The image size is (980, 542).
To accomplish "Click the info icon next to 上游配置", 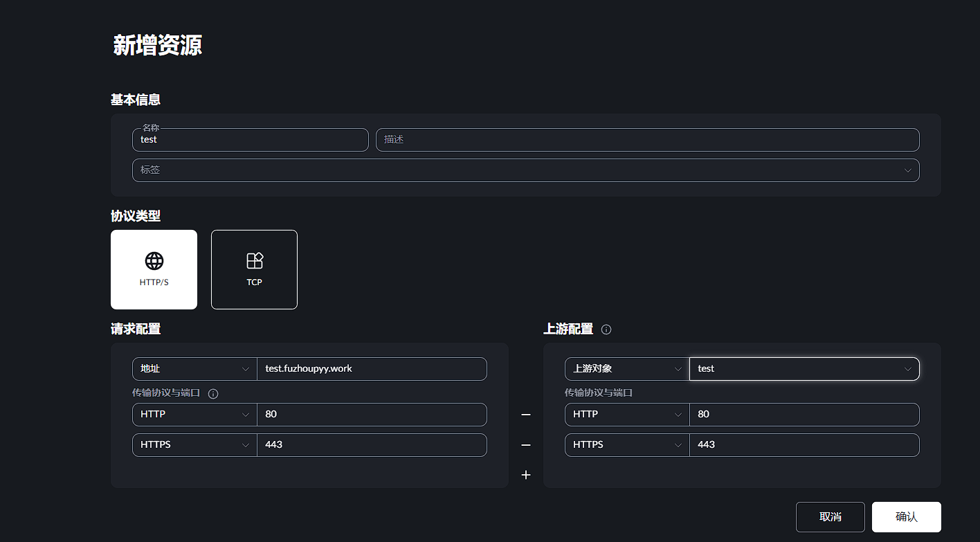I will pos(606,329).
